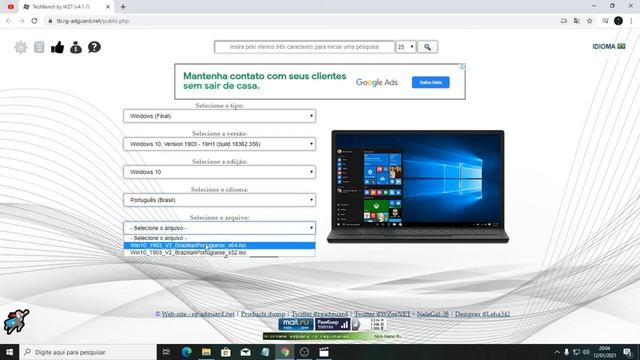640x360 pixels.
Task: Click the magnifier search button
Action: click(427, 47)
